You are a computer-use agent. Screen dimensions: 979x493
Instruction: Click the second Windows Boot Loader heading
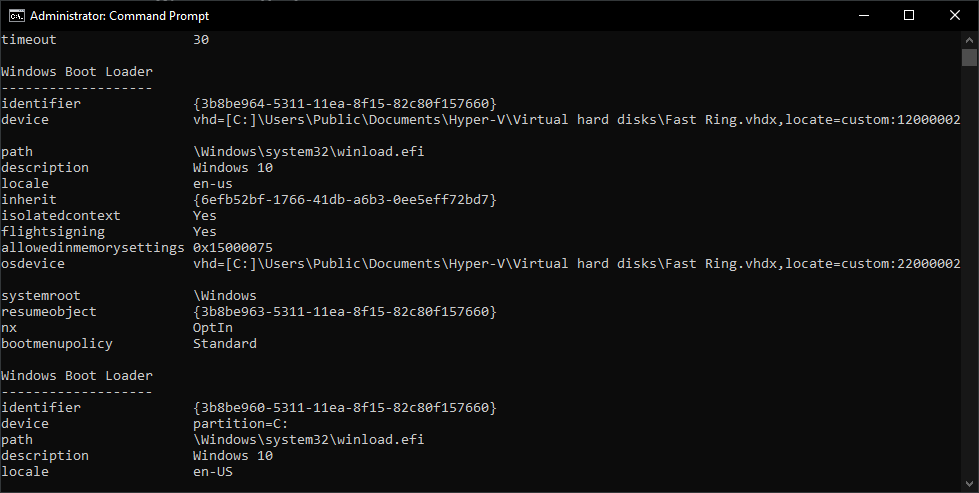pos(77,376)
